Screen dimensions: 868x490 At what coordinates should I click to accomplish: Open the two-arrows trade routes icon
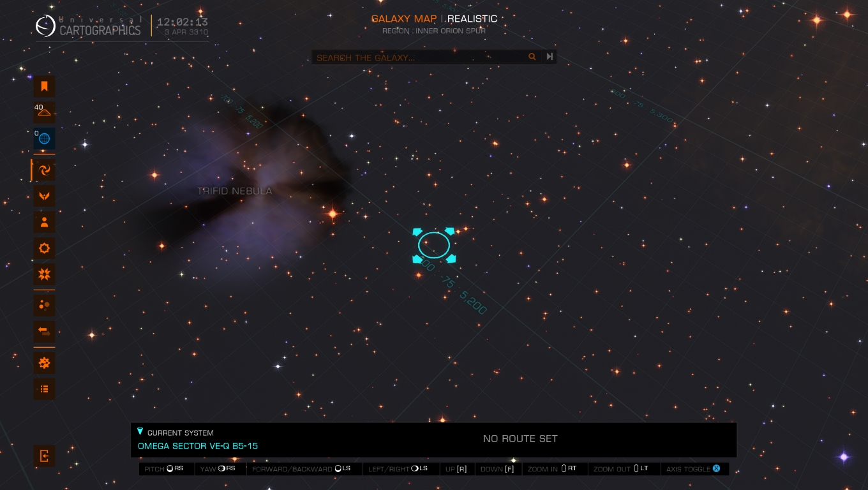(x=44, y=332)
